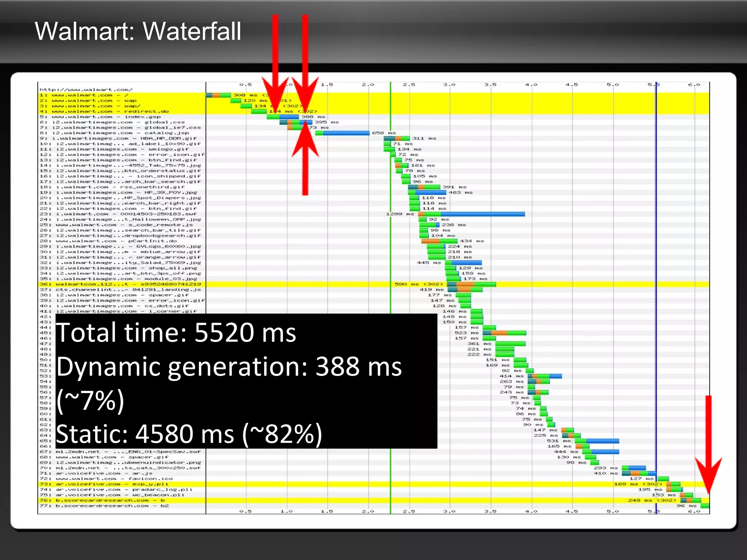Click the '658 ms' timing label

pos(384,133)
